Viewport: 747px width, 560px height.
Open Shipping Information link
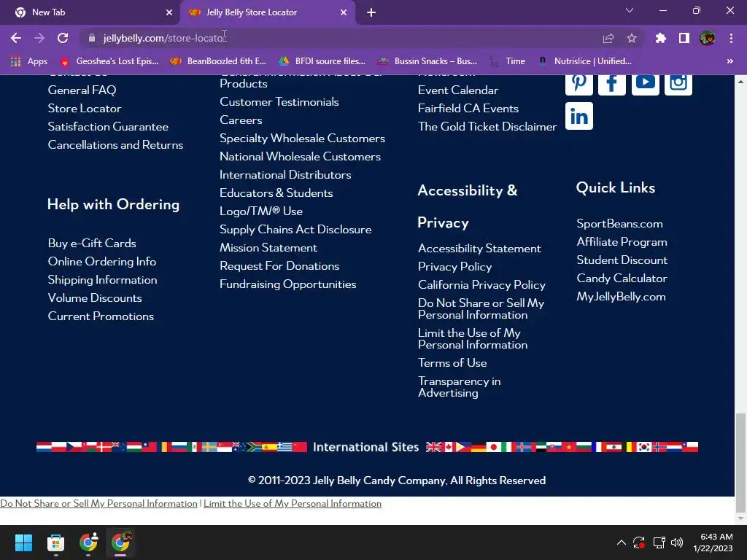pos(102,279)
